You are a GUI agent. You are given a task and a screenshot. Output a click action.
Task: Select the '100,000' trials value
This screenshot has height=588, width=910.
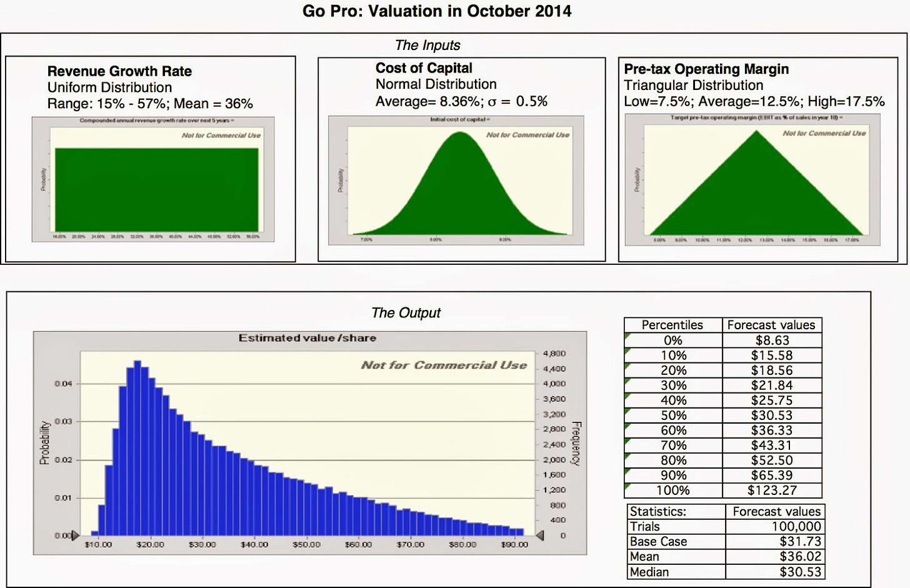[775, 526]
